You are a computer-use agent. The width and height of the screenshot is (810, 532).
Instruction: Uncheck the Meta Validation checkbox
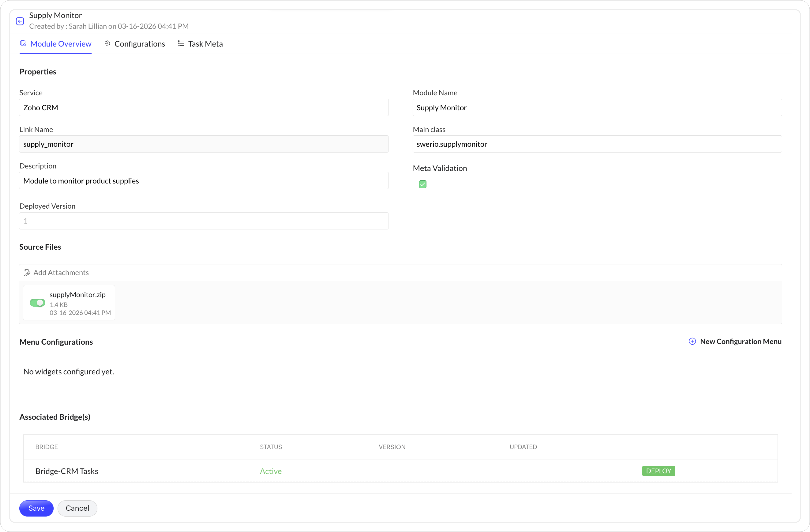tap(423, 184)
